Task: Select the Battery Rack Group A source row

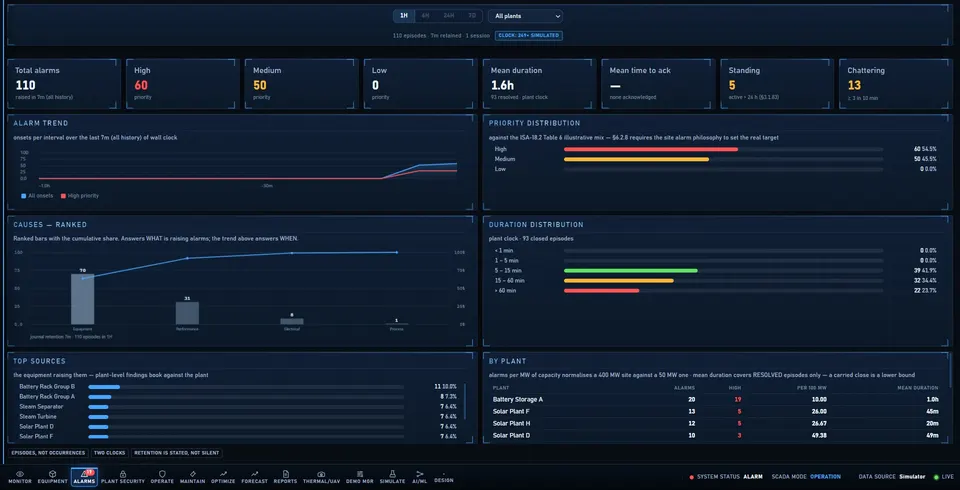Action: (238, 396)
